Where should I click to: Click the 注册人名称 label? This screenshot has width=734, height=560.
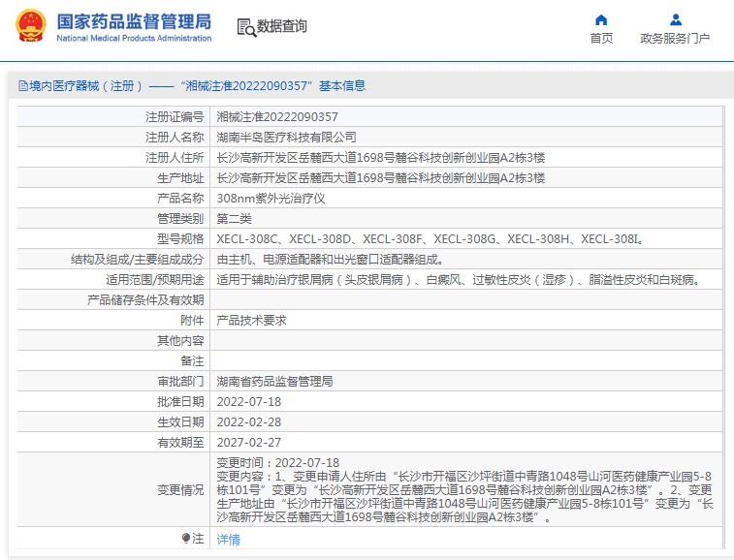[x=175, y=137]
